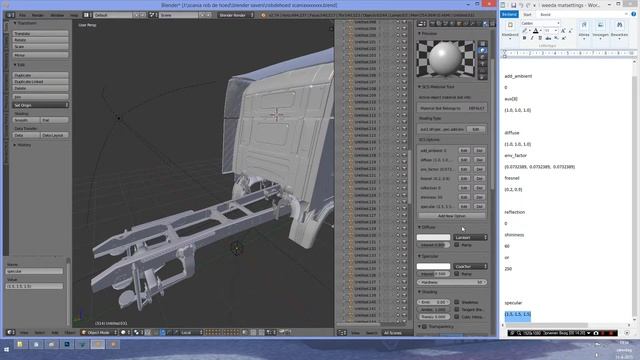Click the Name field containing specular
The width and height of the screenshot is (640, 360).
(34, 271)
